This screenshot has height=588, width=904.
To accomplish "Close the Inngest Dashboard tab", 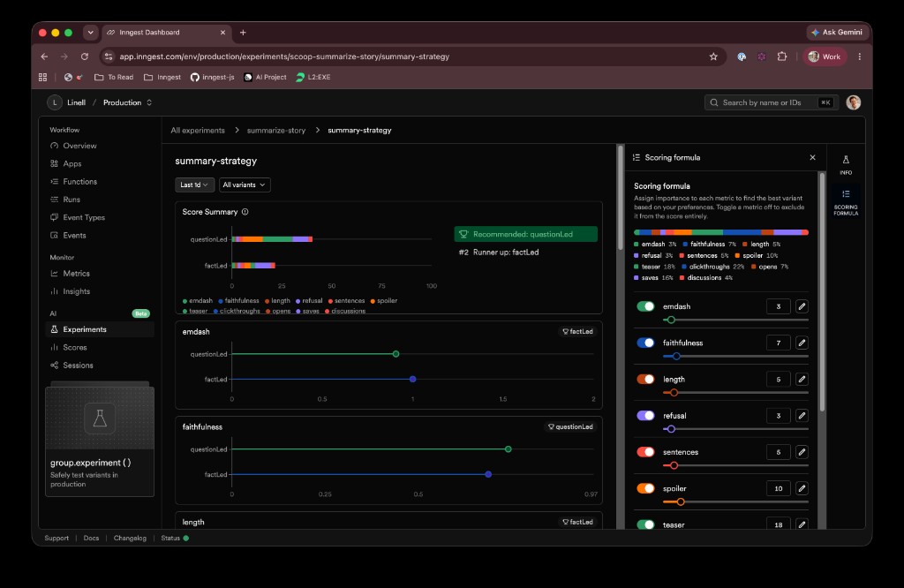I will click(222, 33).
